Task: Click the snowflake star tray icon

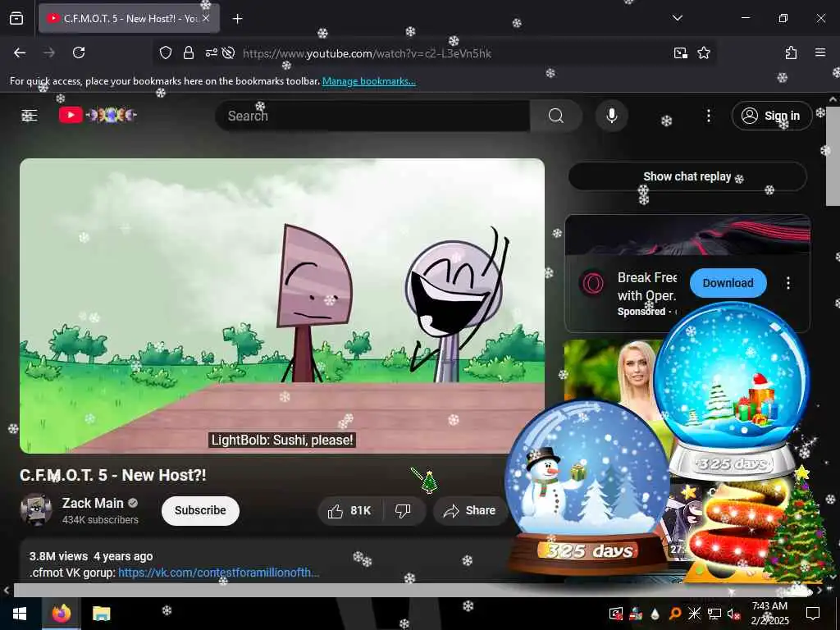Action: (x=694, y=614)
